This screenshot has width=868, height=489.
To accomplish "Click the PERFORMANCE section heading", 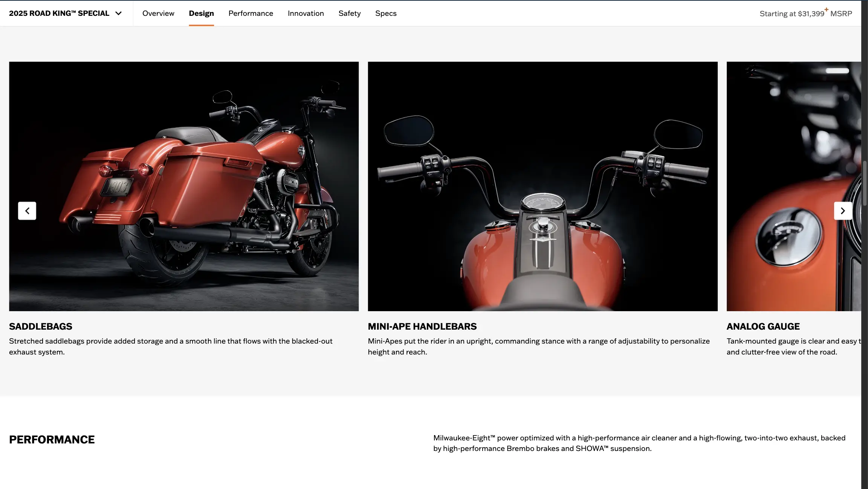I will 52,439.
